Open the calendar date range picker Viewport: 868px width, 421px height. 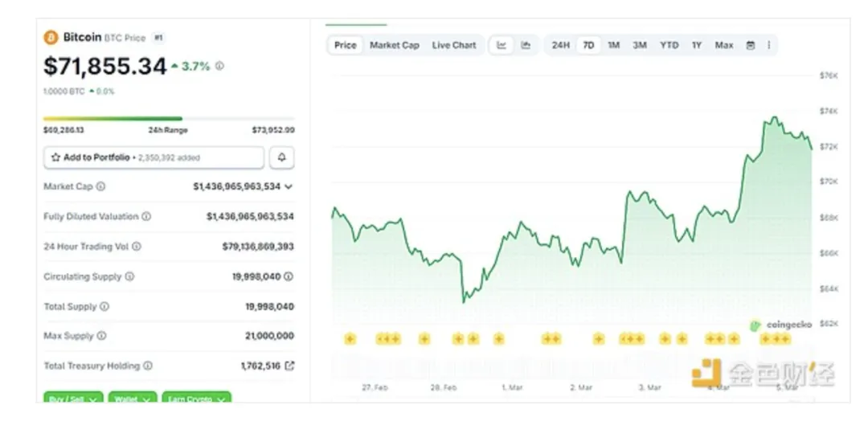click(750, 45)
